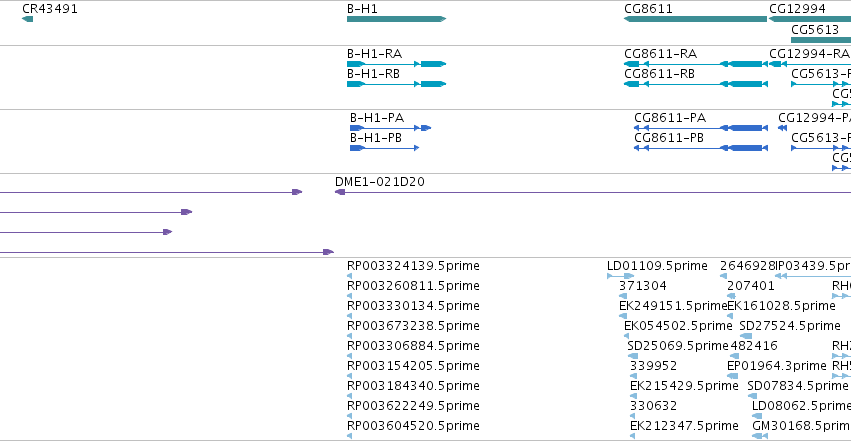The height and width of the screenshot is (441, 851).
Task: Select EST label EK054502.5prime
Action: (x=678, y=326)
